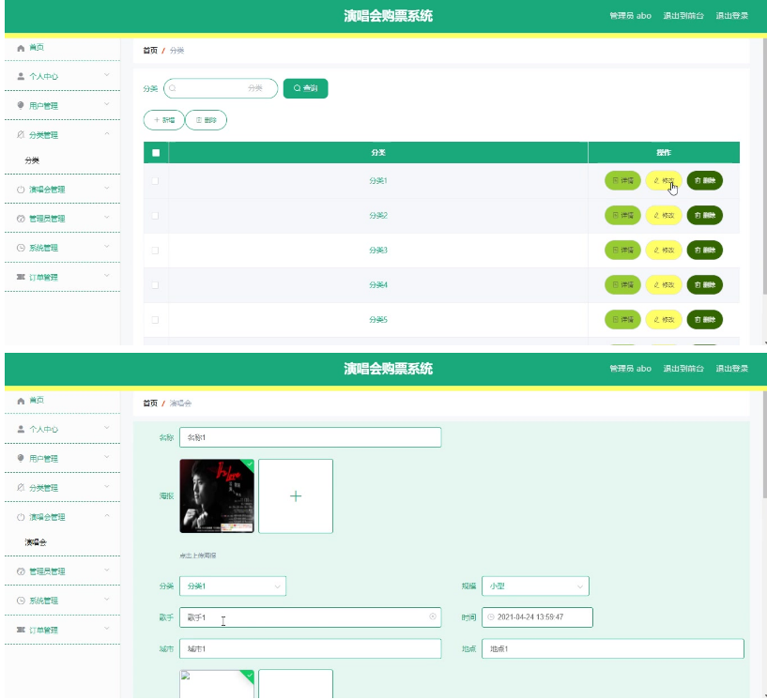
Task: Click the dark green 删除 button for row 分类3
Action: point(705,251)
